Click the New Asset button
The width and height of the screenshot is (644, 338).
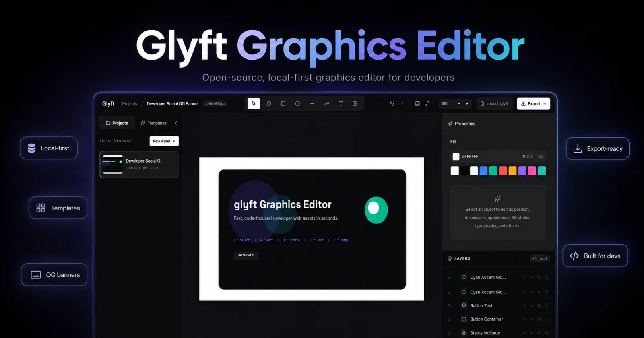coord(164,141)
